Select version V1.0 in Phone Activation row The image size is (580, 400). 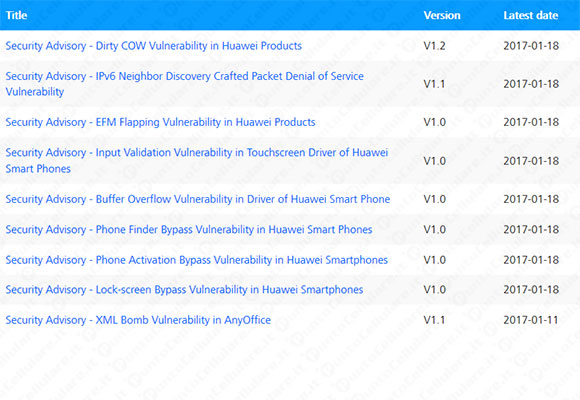[435, 260]
